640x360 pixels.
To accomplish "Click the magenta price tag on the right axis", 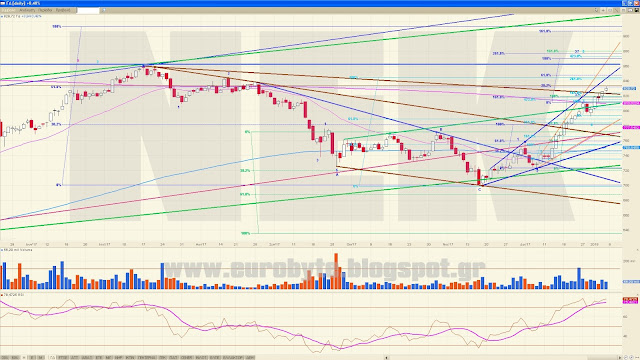I will (x=631, y=103).
